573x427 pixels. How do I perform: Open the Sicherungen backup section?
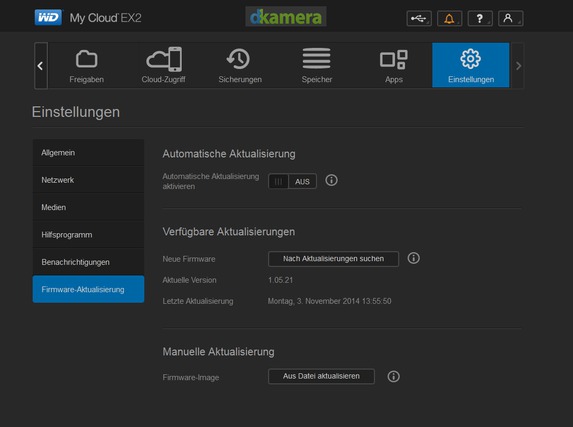[x=240, y=65]
